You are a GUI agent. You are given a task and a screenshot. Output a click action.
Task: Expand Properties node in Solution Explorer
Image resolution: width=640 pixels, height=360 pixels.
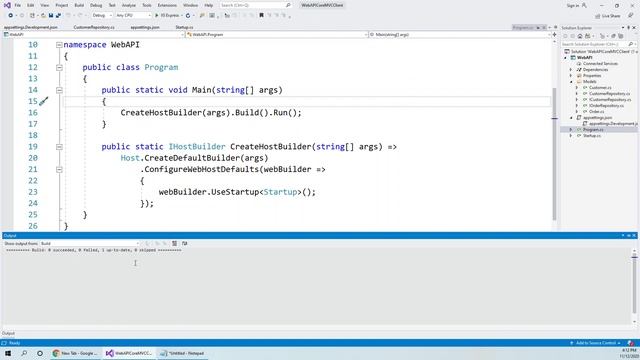[571, 76]
